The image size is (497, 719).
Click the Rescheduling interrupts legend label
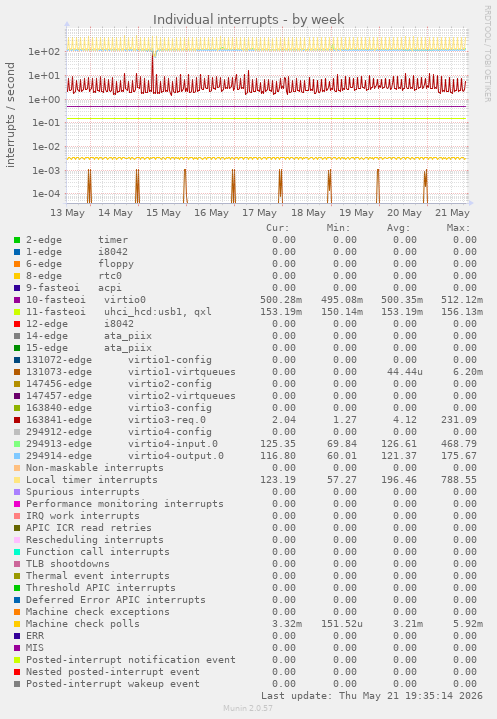click(94, 540)
